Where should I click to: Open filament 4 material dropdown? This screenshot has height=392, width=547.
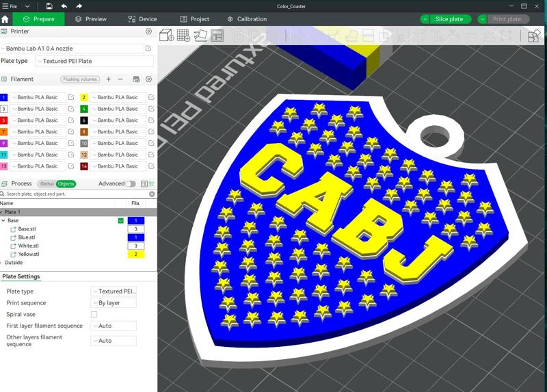tap(118, 109)
